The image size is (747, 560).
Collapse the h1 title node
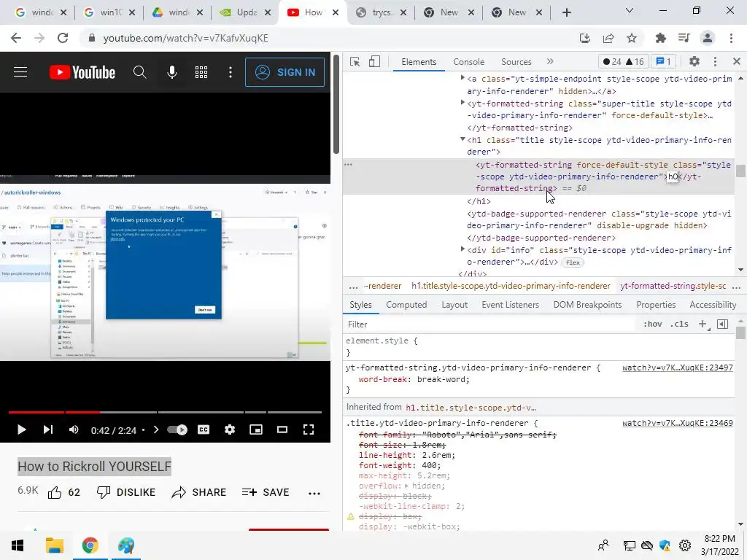click(x=462, y=139)
